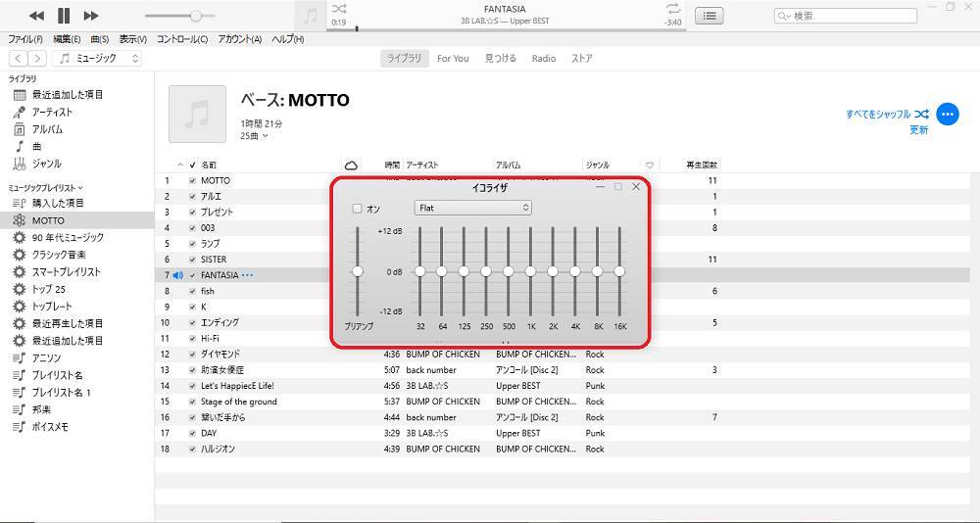The height and width of the screenshot is (523, 980).
Task: Pause the current song
Action: [x=64, y=16]
